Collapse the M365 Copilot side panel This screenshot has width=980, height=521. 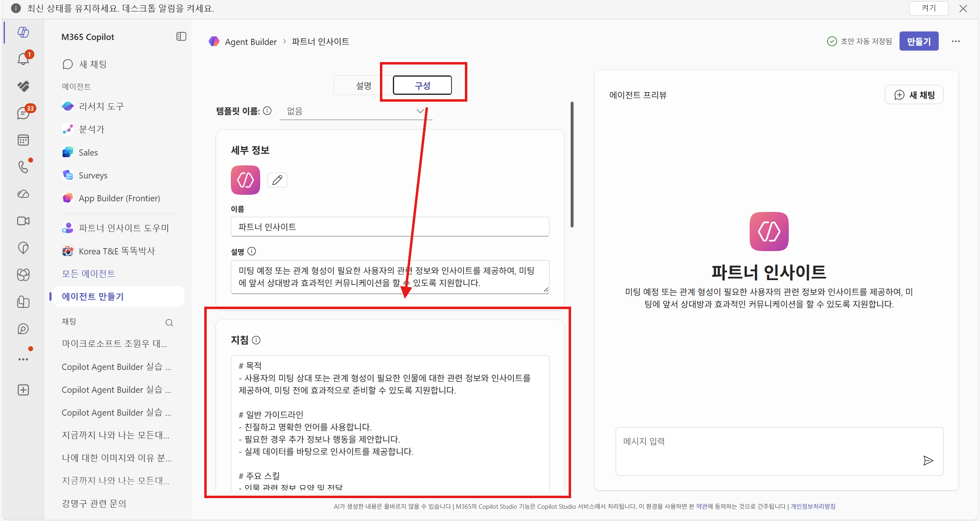[181, 37]
